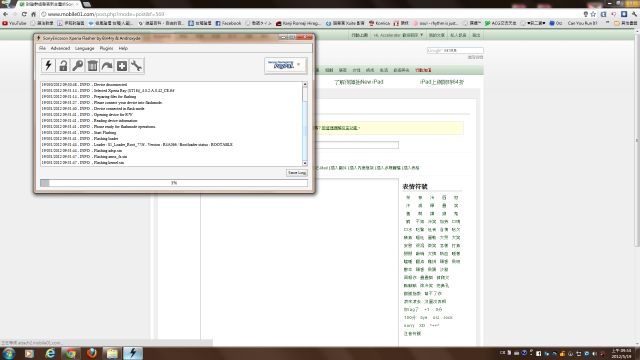This screenshot has width=640, height=360.
Task: Click the key Root icon in Flasher
Action: (x=78, y=66)
